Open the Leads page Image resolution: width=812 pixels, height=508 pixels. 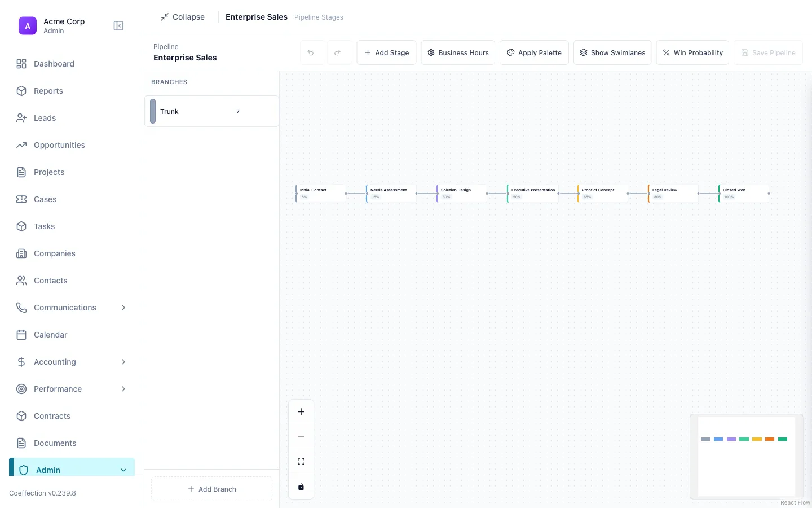[x=72, y=118]
